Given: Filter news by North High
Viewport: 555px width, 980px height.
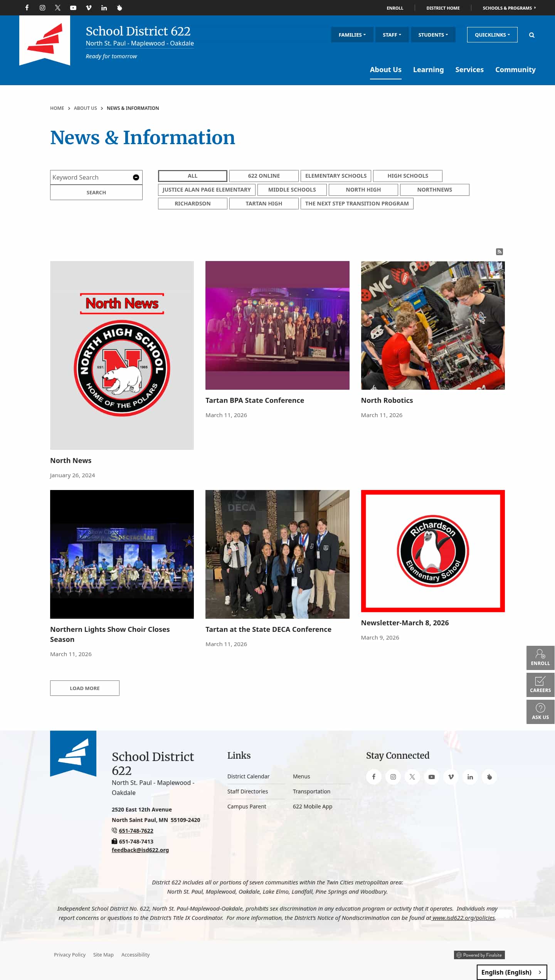Looking at the screenshot, I should tap(363, 190).
